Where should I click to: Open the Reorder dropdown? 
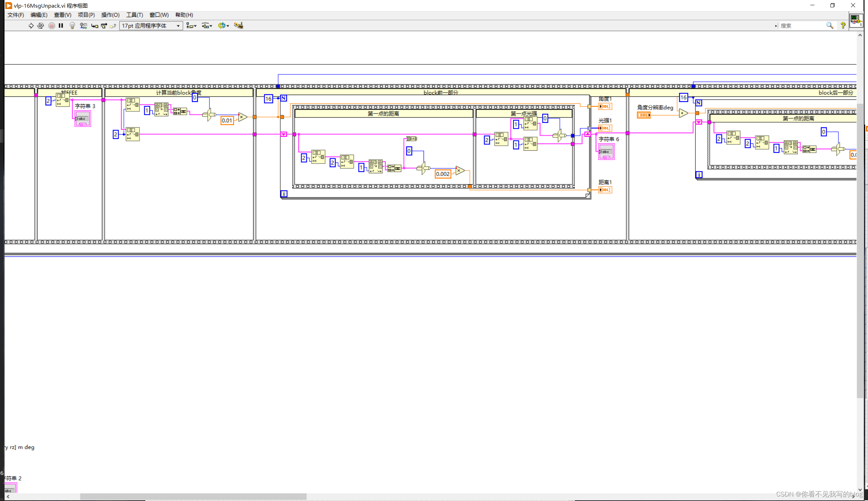point(223,26)
